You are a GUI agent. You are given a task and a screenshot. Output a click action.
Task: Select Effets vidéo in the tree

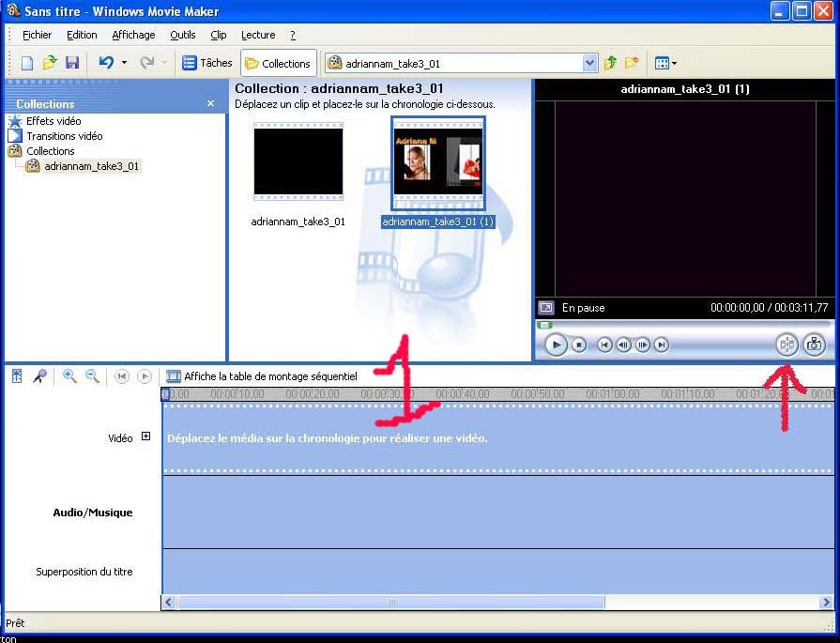coord(53,121)
